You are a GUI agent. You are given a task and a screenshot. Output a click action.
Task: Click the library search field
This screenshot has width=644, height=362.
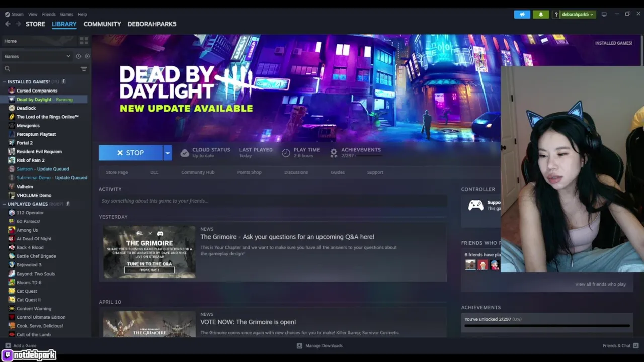(x=41, y=69)
